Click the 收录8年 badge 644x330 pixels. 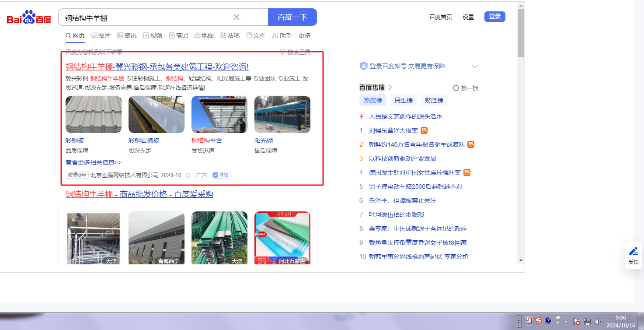coord(77,175)
